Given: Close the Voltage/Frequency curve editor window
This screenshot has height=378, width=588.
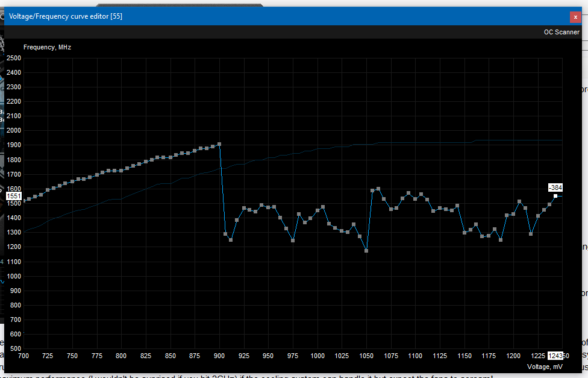Looking at the screenshot, I should pyautogui.click(x=575, y=17).
